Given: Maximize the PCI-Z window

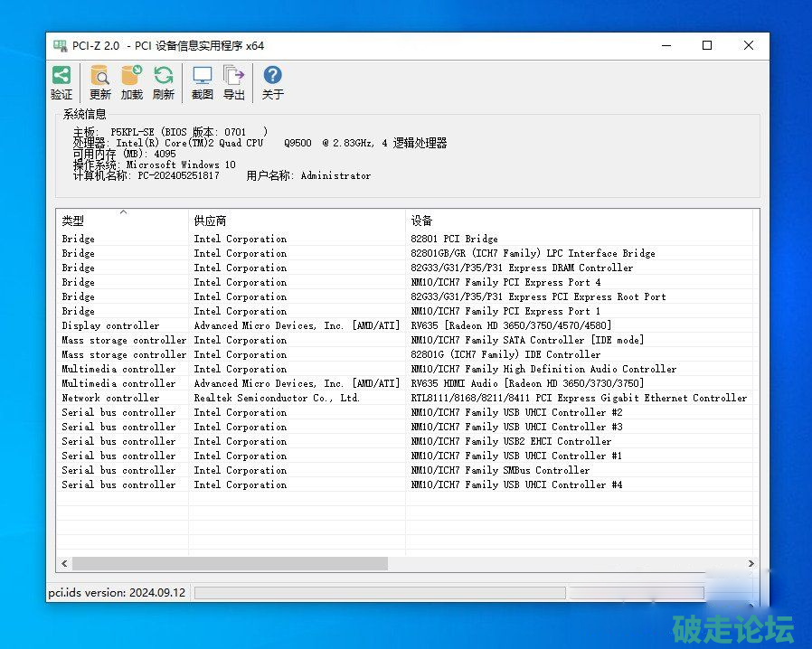Looking at the screenshot, I should (x=707, y=46).
